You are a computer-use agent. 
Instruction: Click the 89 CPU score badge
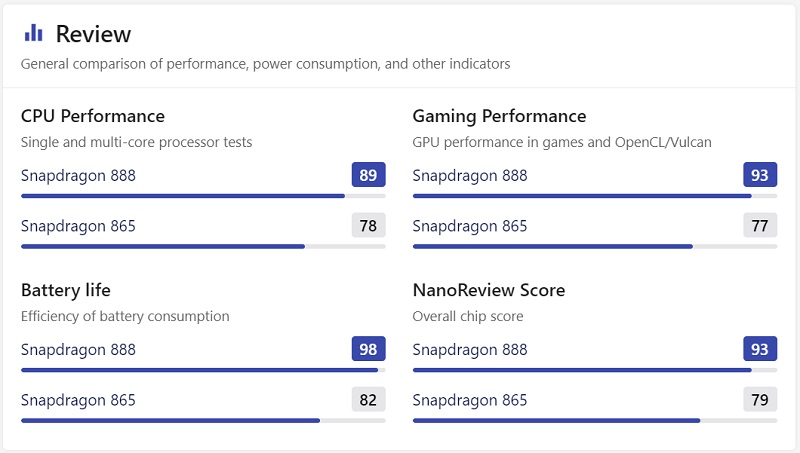[368, 176]
